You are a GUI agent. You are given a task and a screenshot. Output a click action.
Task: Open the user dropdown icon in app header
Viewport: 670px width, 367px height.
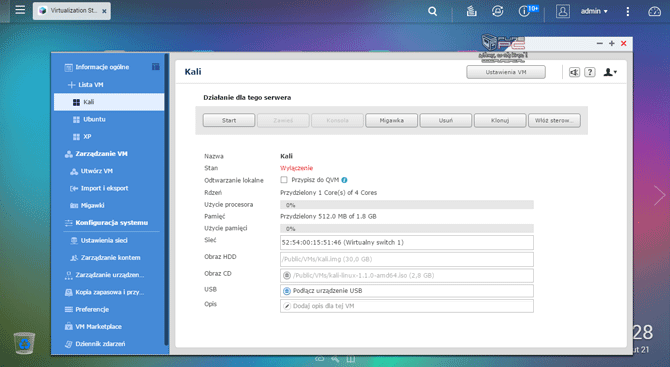click(610, 72)
